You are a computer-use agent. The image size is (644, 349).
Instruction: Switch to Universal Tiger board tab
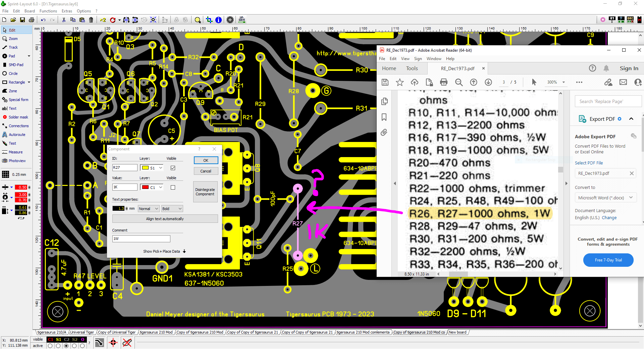coord(82,332)
